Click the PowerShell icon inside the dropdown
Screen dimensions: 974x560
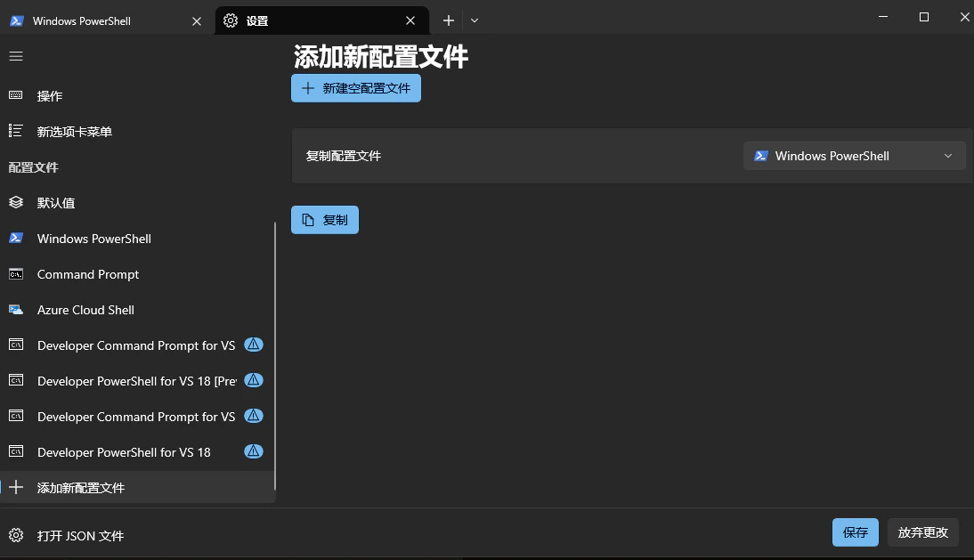click(761, 156)
